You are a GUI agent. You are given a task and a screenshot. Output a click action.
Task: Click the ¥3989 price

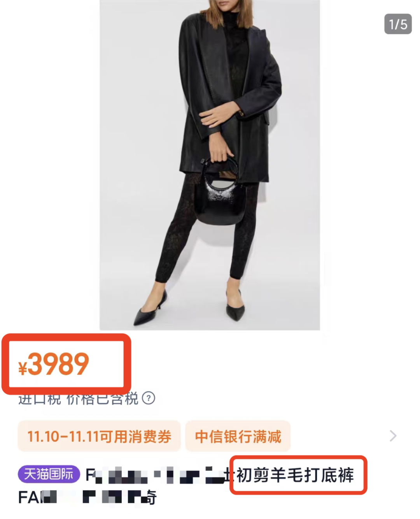pyautogui.click(x=54, y=364)
